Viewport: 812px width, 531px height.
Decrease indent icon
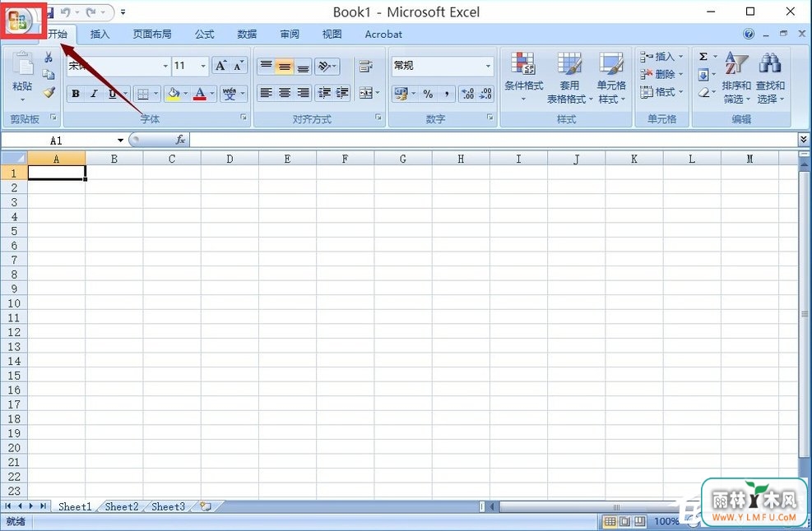(324, 93)
